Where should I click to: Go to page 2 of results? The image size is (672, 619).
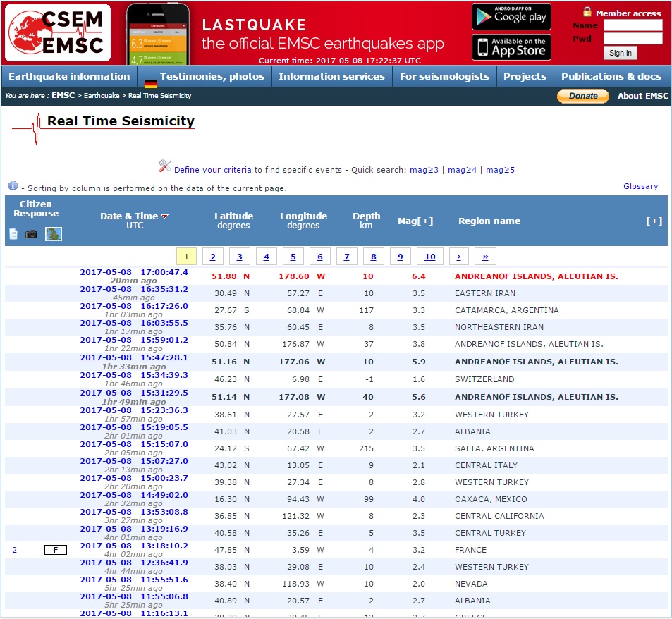(x=213, y=257)
